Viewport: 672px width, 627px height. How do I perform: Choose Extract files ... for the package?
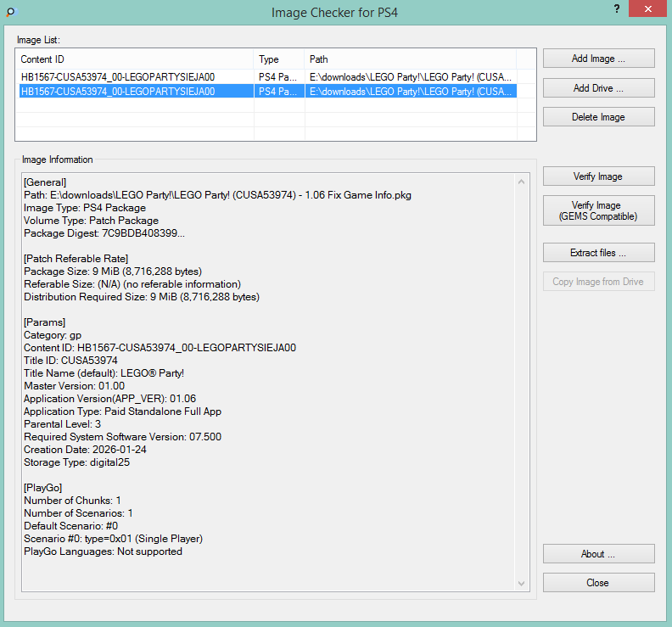[x=598, y=253]
